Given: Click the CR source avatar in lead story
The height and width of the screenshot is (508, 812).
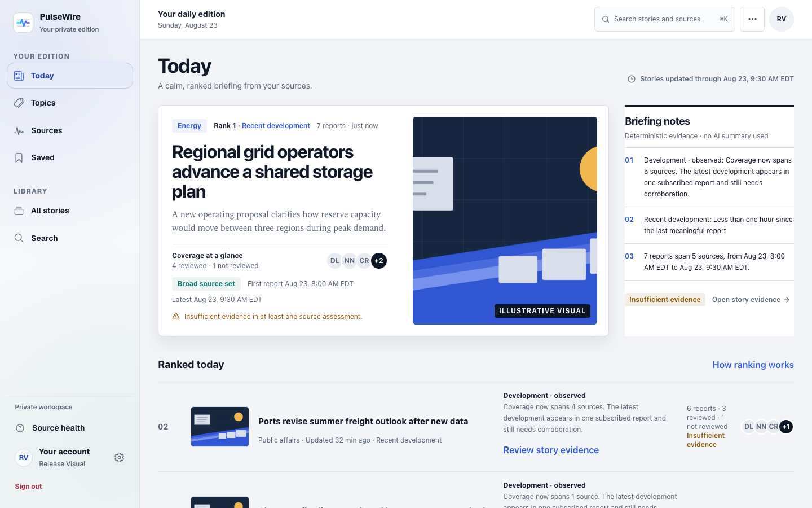Looking at the screenshot, I should pos(364,261).
